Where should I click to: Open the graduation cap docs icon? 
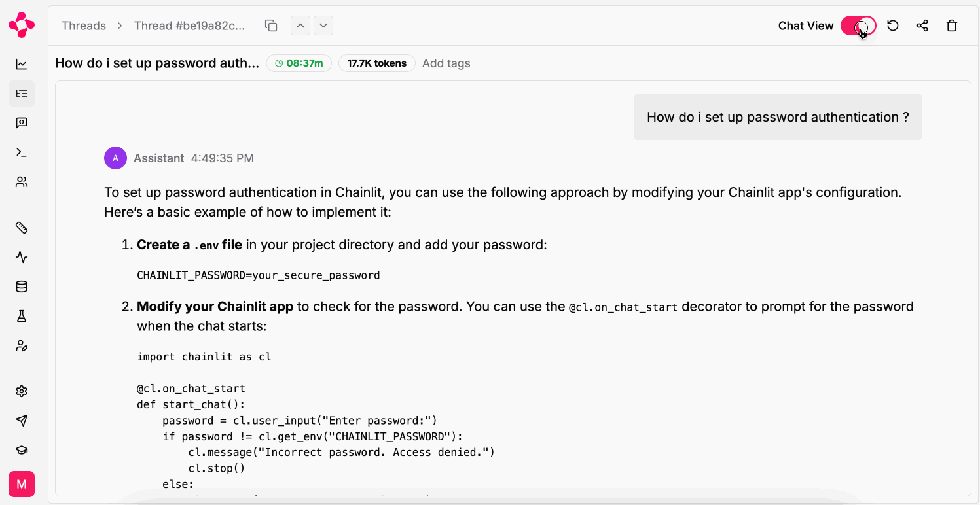[x=22, y=450]
